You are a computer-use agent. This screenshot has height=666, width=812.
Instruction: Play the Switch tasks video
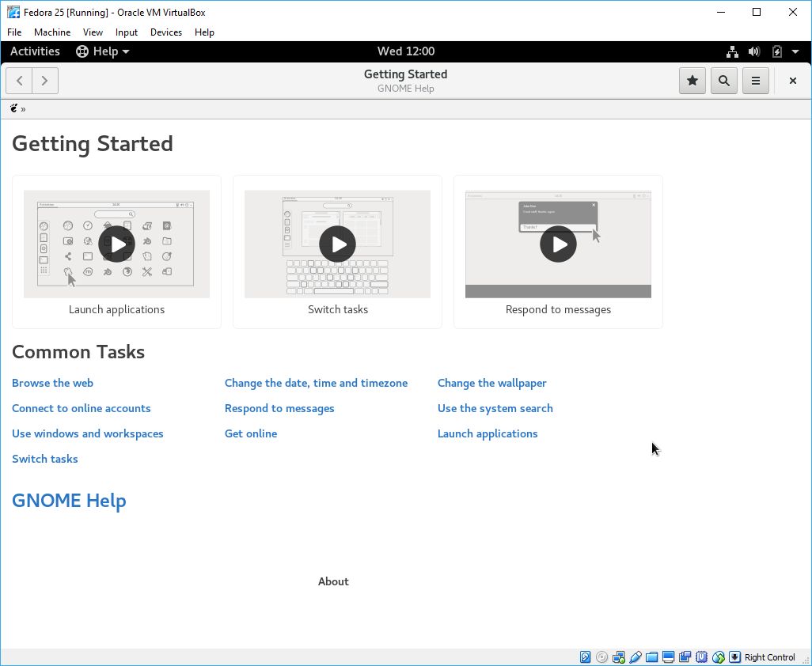tap(338, 244)
